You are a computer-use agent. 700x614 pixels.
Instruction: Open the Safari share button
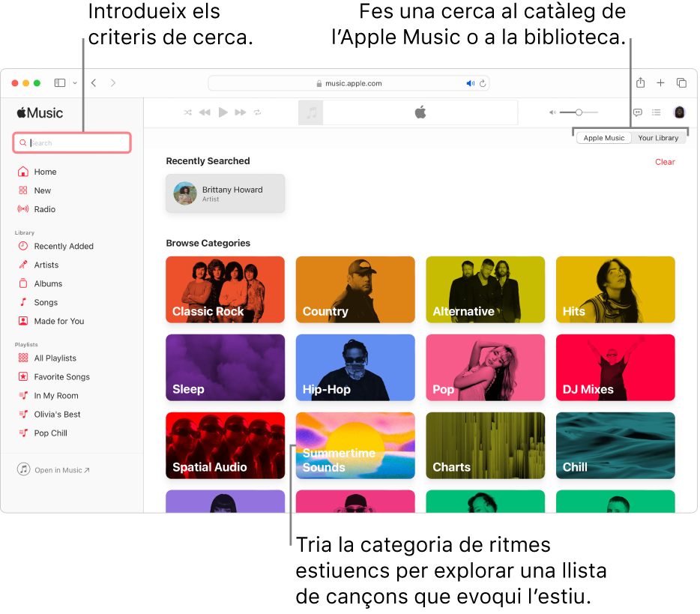[640, 82]
